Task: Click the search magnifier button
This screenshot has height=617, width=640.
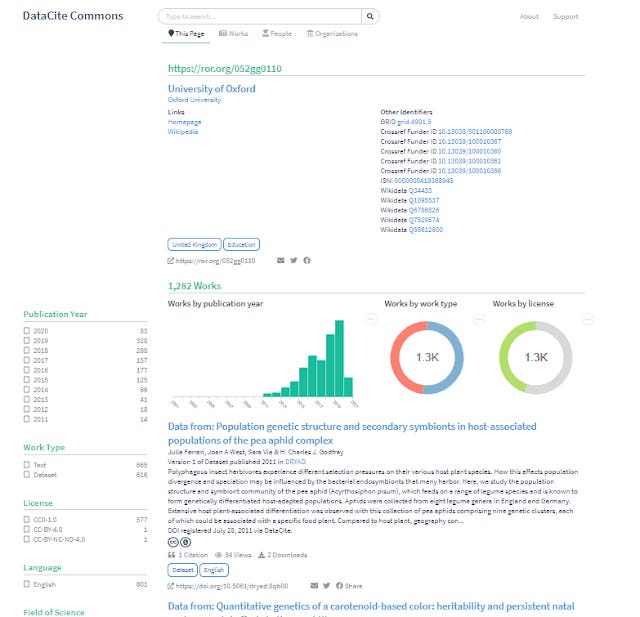Action: point(370,16)
